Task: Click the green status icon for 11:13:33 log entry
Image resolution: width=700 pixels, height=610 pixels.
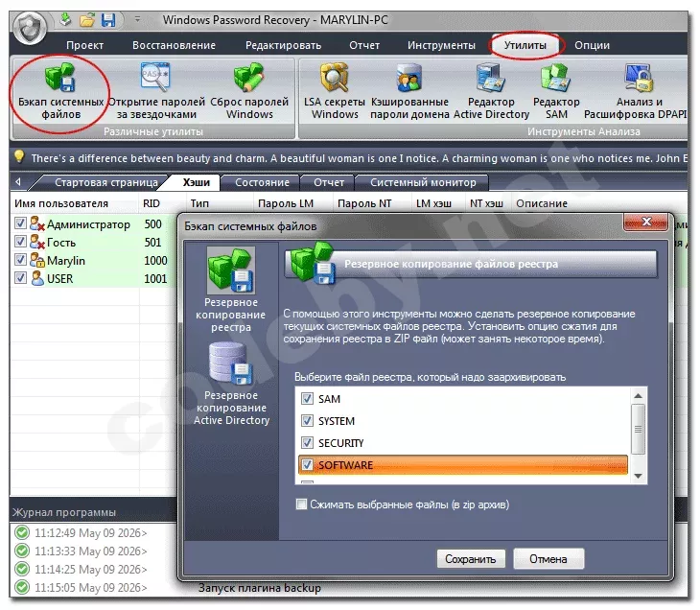Action: click(x=22, y=551)
